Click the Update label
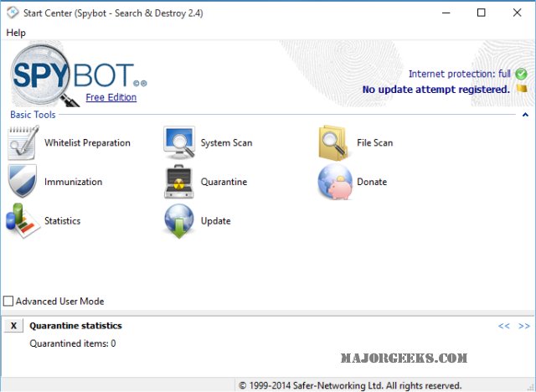 [x=215, y=221]
